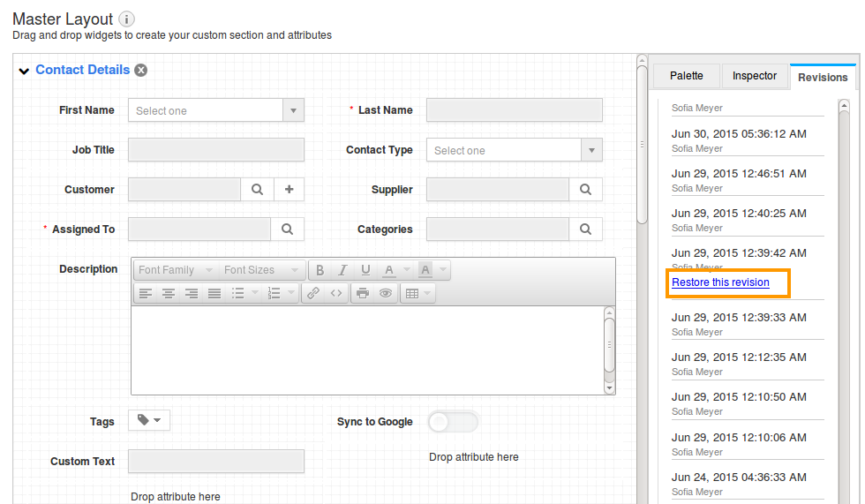The height and width of the screenshot is (504, 865).
Task: Collapse the Contact Details section
Action: point(24,71)
